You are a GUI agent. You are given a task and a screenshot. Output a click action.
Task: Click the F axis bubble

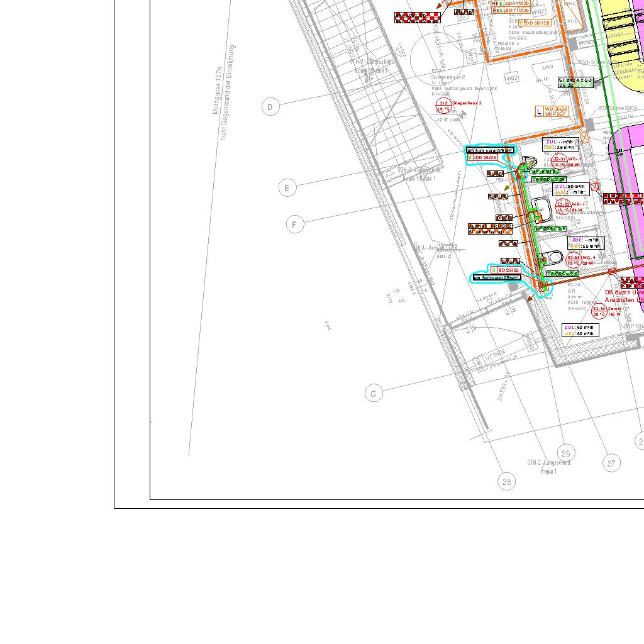click(x=294, y=224)
